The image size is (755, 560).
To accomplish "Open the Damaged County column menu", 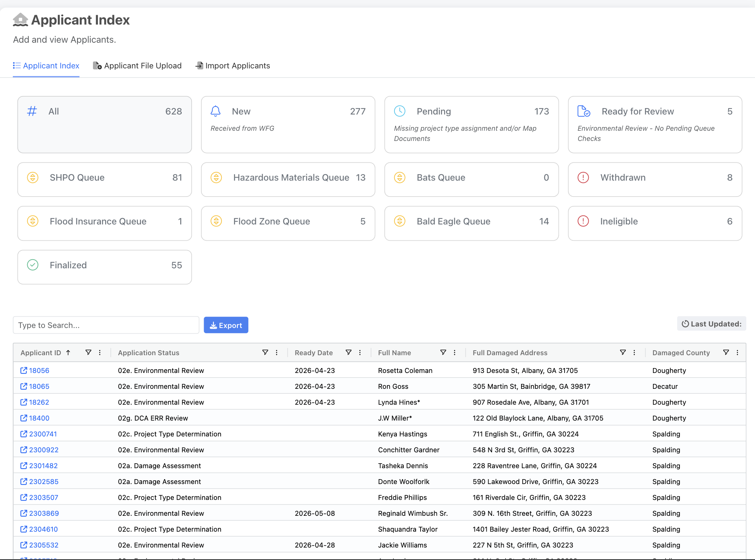I will pyautogui.click(x=737, y=353).
